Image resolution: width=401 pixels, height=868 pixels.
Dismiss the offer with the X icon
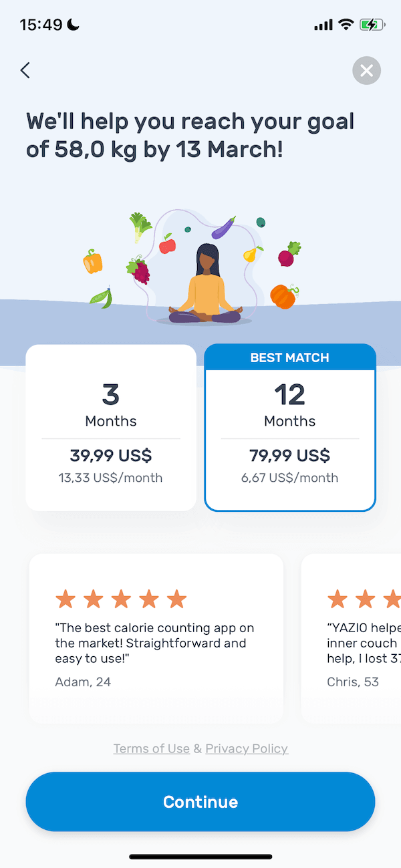tap(366, 70)
